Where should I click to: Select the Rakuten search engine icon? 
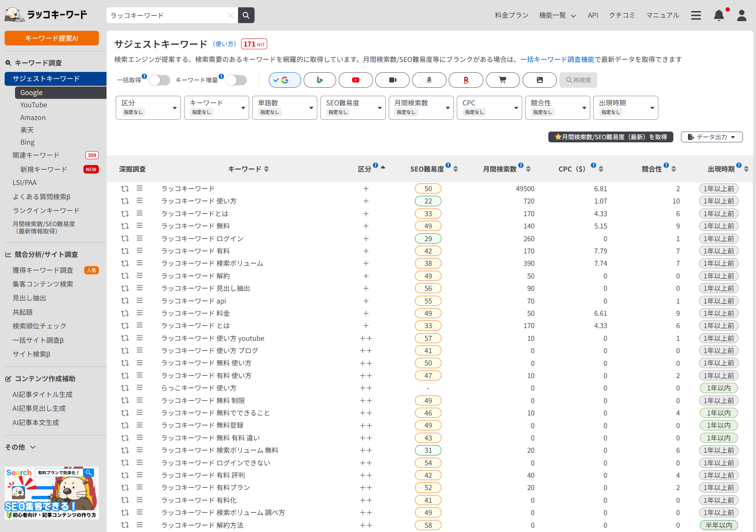(466, 80)
